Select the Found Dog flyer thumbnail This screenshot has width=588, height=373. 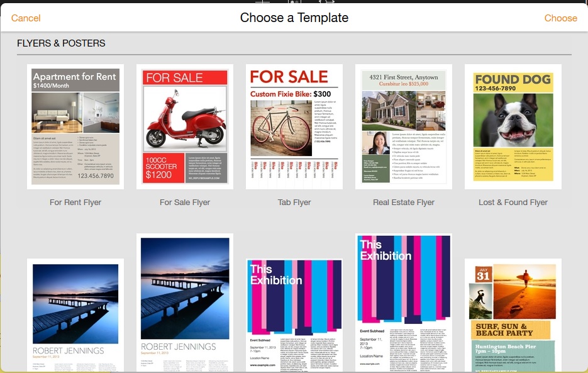pyautogui.click(x=513, y=126)
